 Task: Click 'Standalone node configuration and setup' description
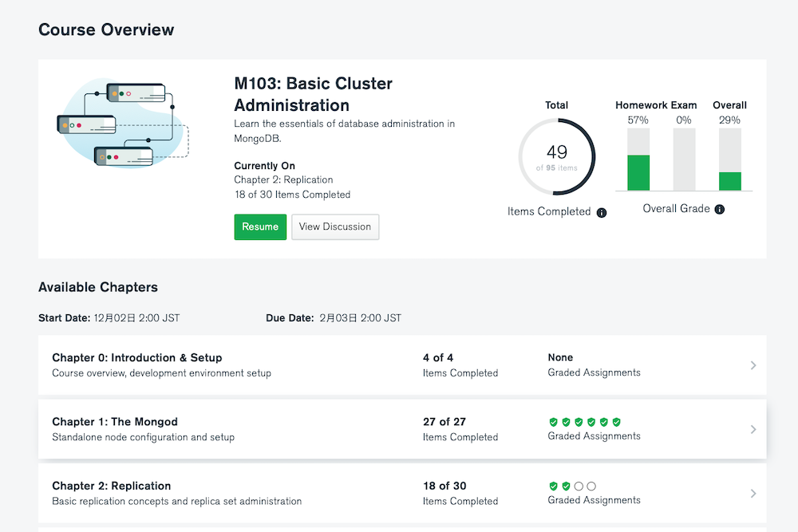143,437
